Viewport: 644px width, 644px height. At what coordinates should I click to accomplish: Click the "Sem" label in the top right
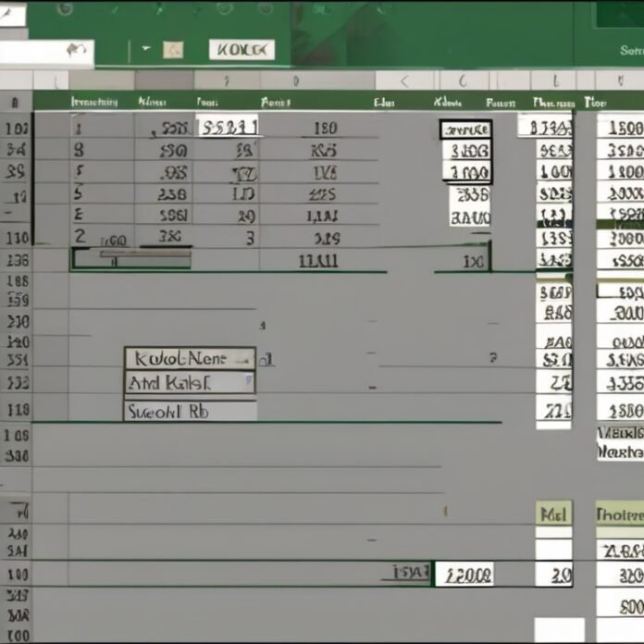632,51
